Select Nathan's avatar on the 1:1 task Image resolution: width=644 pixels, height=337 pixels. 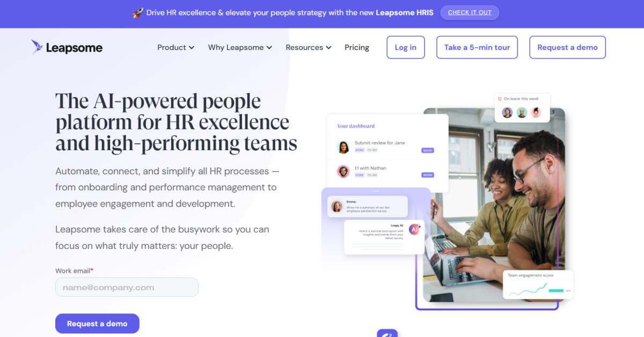342,172
